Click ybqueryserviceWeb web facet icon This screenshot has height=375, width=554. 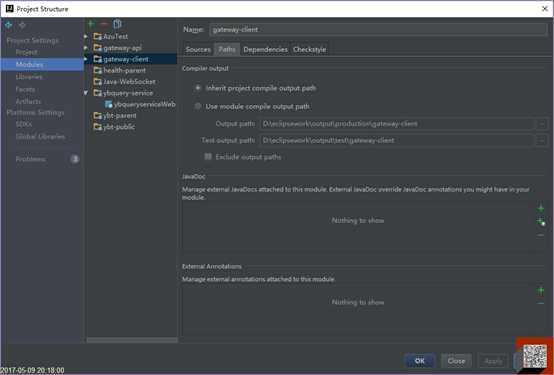(108, 104)
